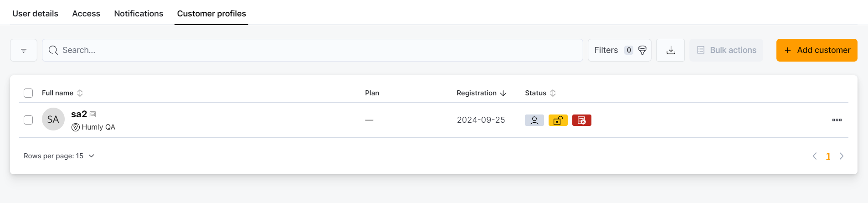Image resolution: width=868 pixels, height=203 pixels.
Task: Open the Notifications tab
Action: [x=139, y=14]
